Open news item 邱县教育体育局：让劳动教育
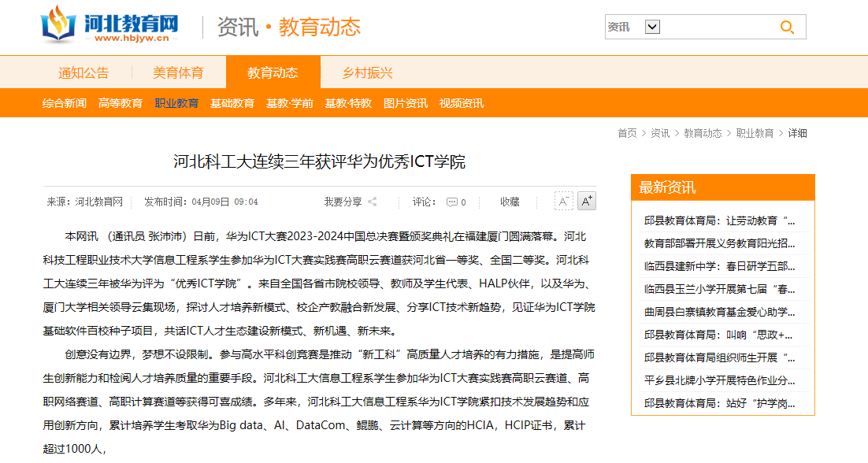 click(x=719, y=220)
